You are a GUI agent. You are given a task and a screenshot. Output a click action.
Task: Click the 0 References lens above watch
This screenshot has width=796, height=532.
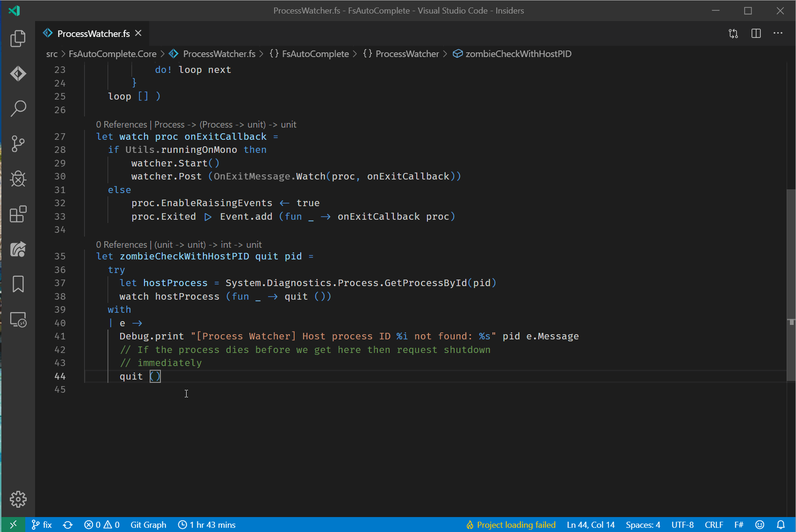point(122,124)
